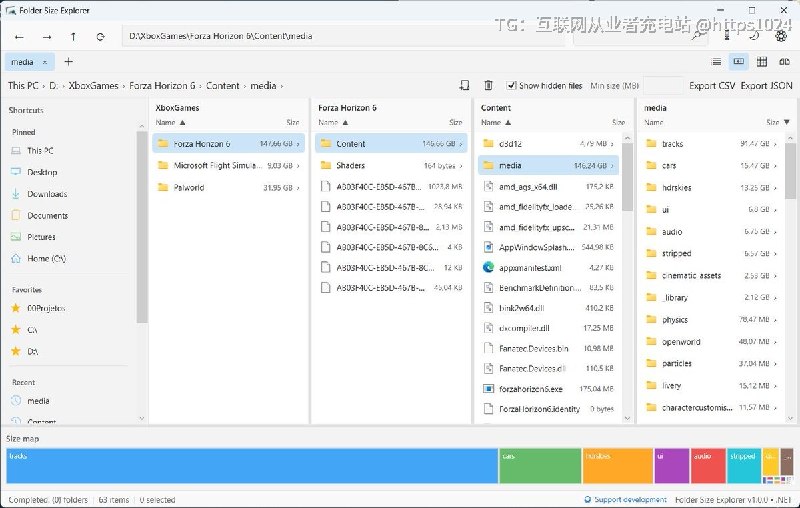The height and width of the screenshot is (508, 800).
Task: Click Content column vertical scrollbar
Action: click(x=628, y=177)
